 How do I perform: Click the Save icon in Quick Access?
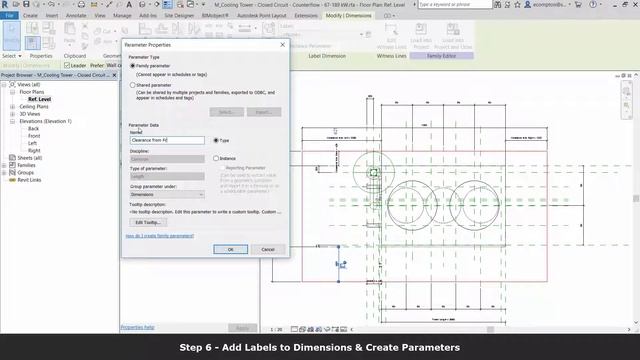(x=26, y=4)
